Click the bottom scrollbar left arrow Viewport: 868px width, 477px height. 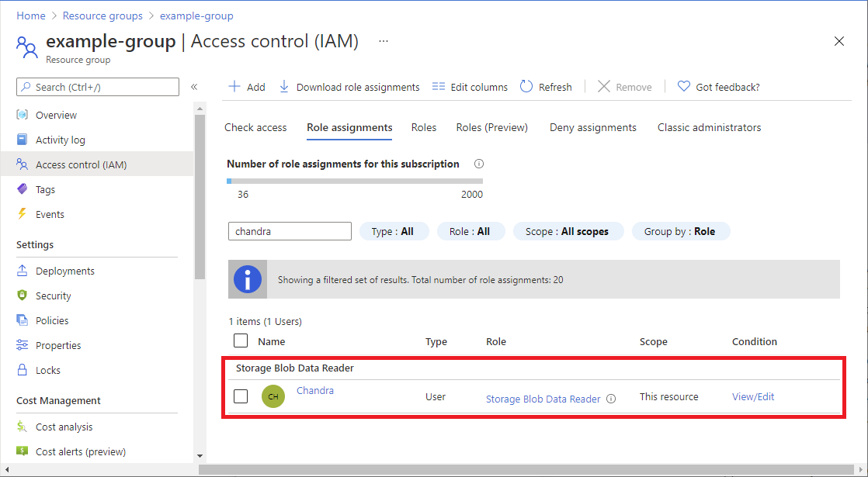click(x=7, y=469)
